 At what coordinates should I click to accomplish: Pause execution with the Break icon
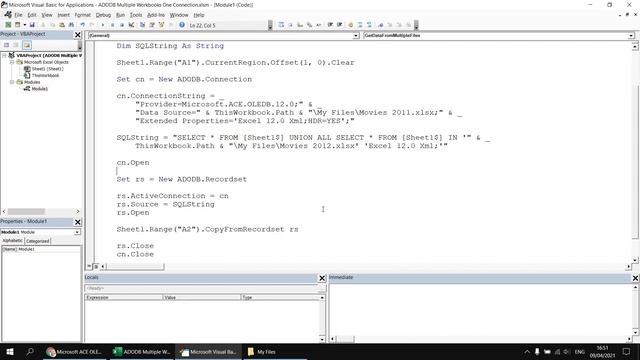(113, 25)
